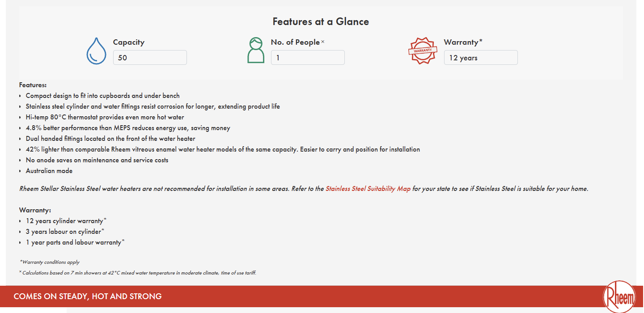Select the No. of People field
Viewport: 644px width, 313px height.
coord(308,58)
